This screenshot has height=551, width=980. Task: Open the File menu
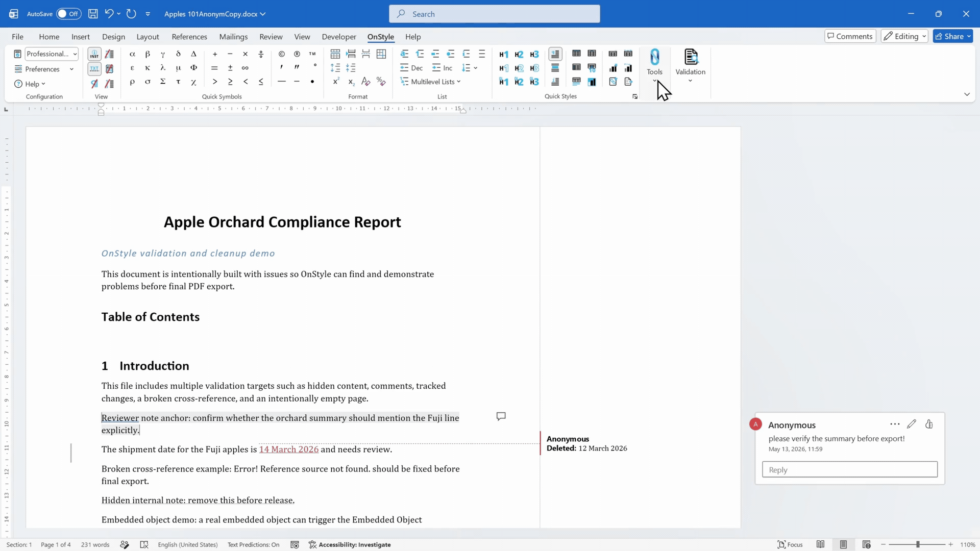pyautogui.click(x=17, y=37)
